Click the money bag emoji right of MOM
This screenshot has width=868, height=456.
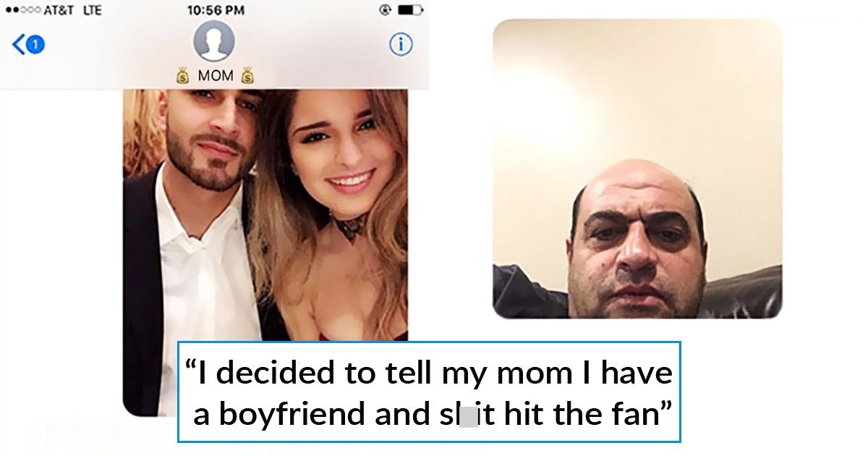click(247, 75)
